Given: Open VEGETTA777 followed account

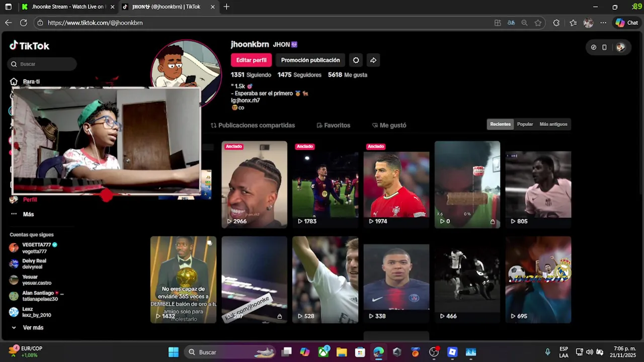Looking at the screenshot, I should pos(33,248).
